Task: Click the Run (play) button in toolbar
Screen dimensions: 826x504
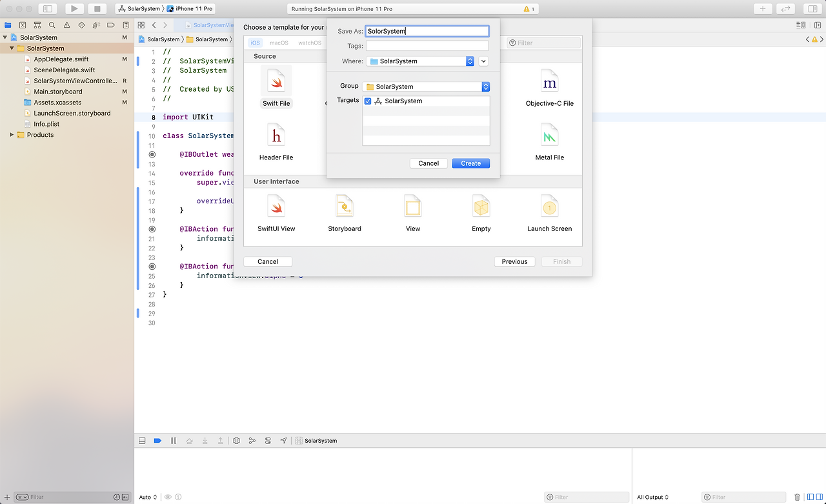Action: [x=74, y=9]
